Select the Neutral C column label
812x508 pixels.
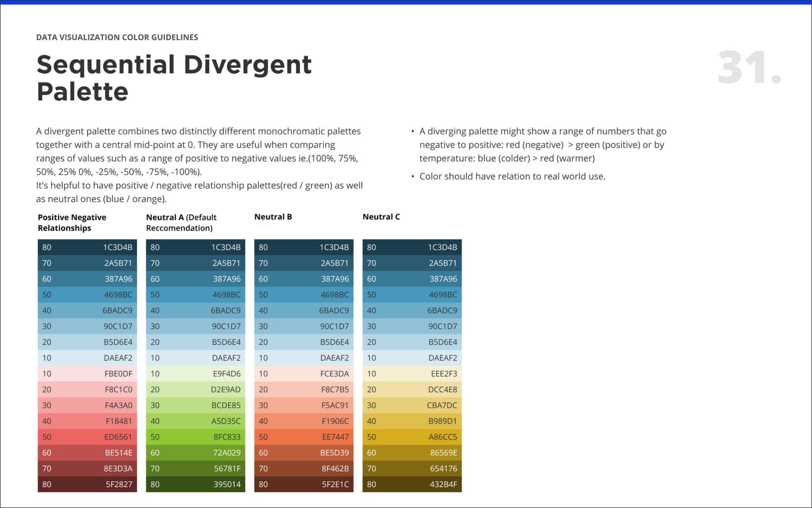coord(381,217)
